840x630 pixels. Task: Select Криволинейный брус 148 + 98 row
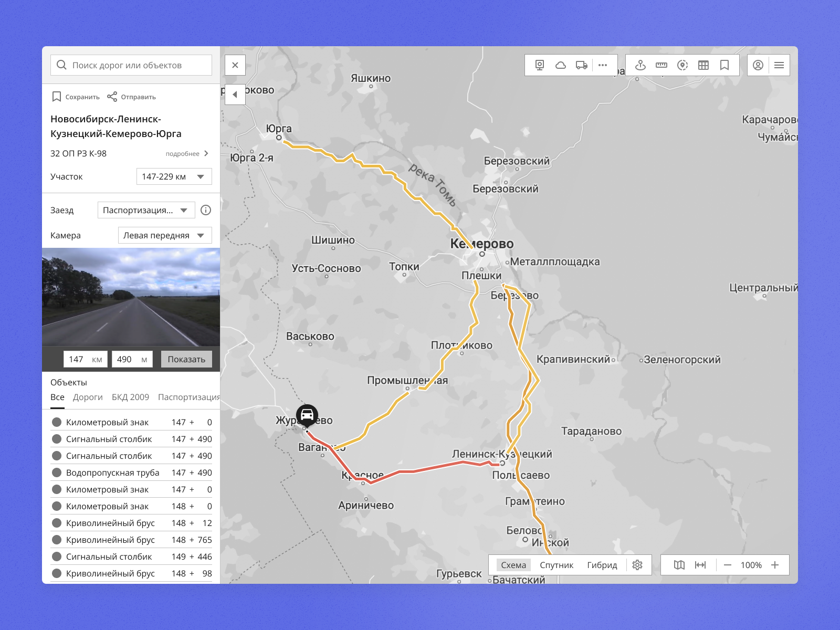click(131, 573)
